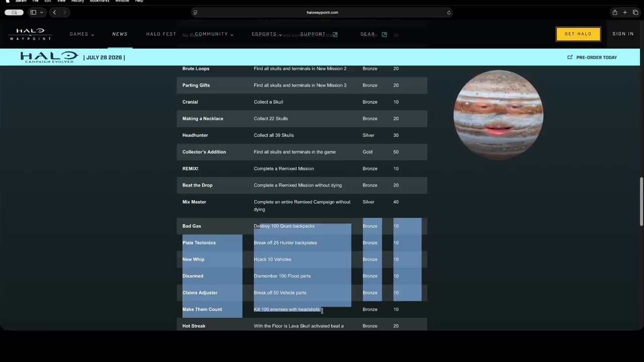Open the tab group dropdown chevron
This screenshot has height=362, width=644.
coord(41,13)
